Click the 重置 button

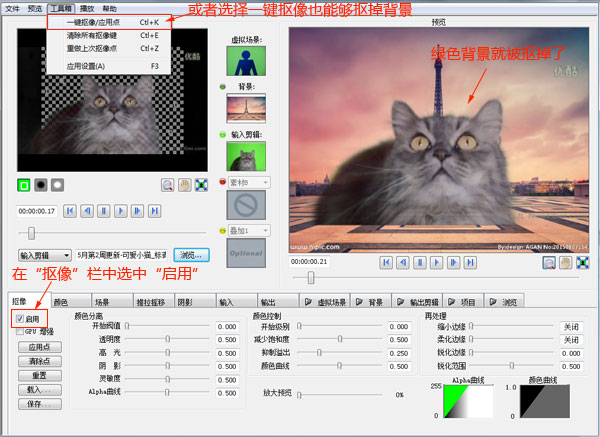click(40, 375)
